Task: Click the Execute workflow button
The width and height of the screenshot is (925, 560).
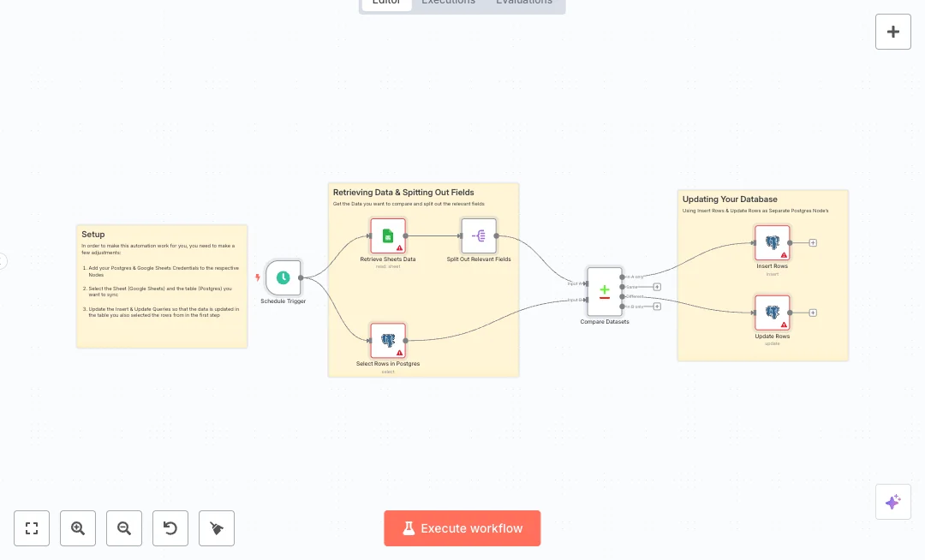Action: click(x=462, y=528)
